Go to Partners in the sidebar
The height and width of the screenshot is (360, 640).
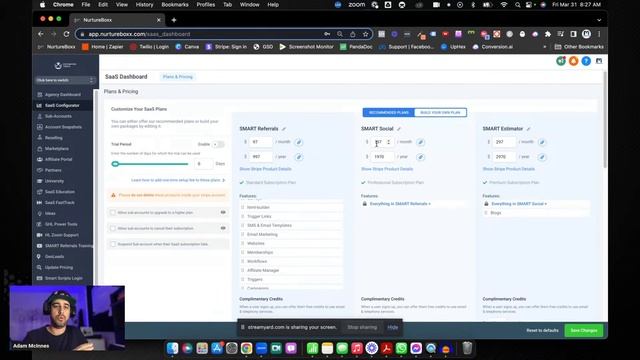tap(53, 170)
